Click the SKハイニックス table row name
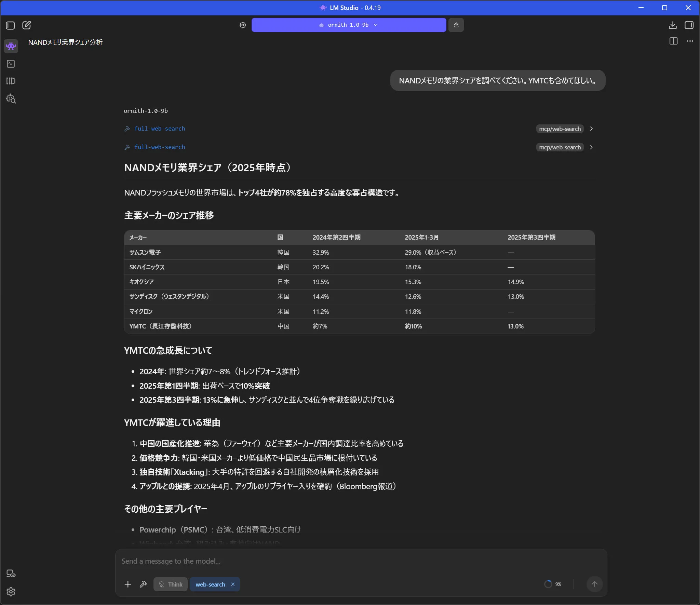This screenshot has height=605, width=700. (x=147, y=267)
